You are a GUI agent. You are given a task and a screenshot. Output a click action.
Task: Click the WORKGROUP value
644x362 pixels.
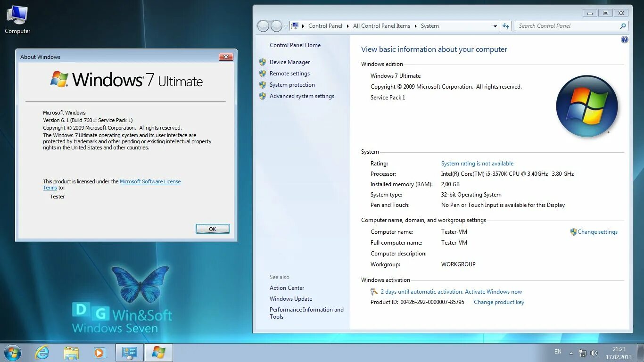click(458, 264)
